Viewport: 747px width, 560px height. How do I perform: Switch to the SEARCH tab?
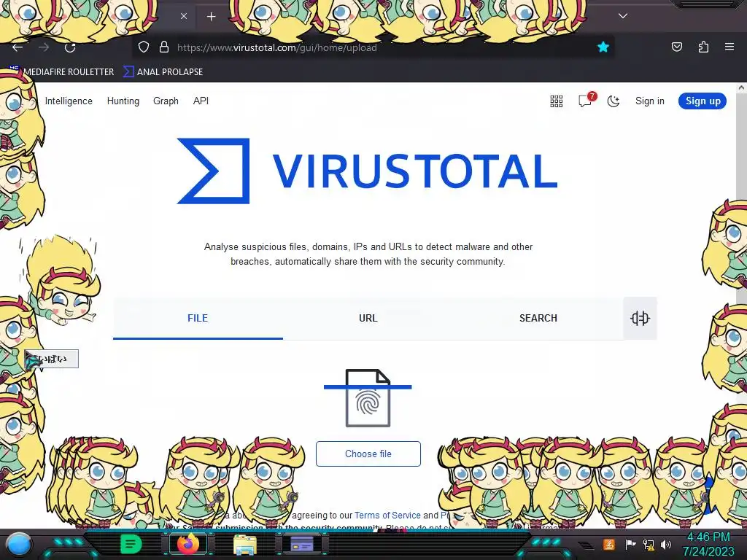[538, 318]
